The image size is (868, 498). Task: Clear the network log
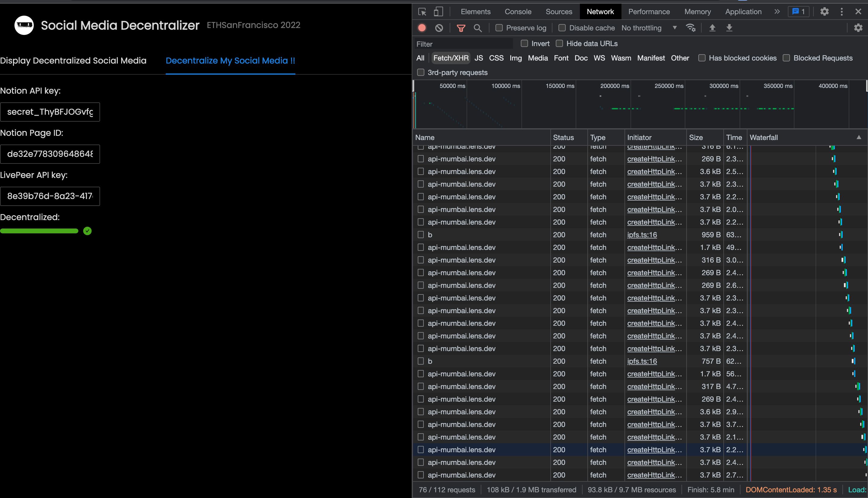pos(439,28)
